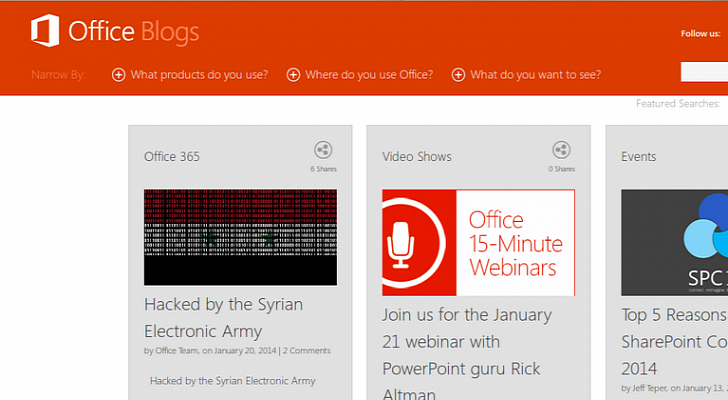The image size is (728, 400).
Task: Open the Video Shows category label
Action: coord(417,157)
